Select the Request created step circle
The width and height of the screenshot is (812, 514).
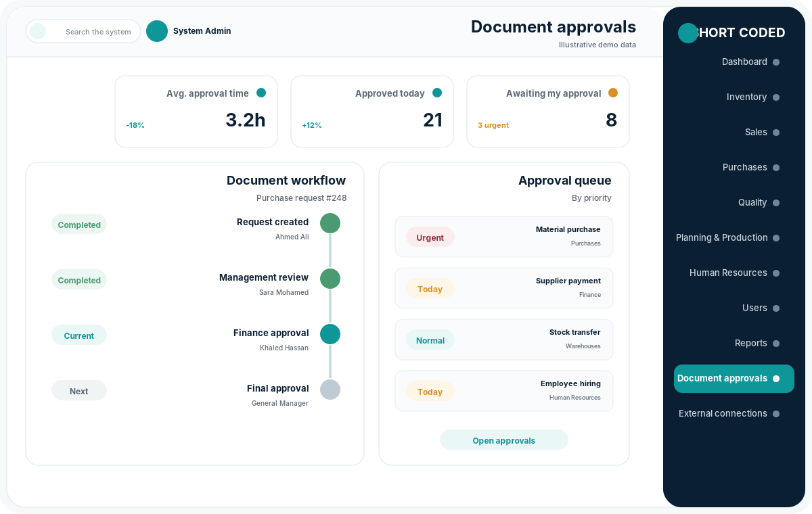click(x=330, y=223)
